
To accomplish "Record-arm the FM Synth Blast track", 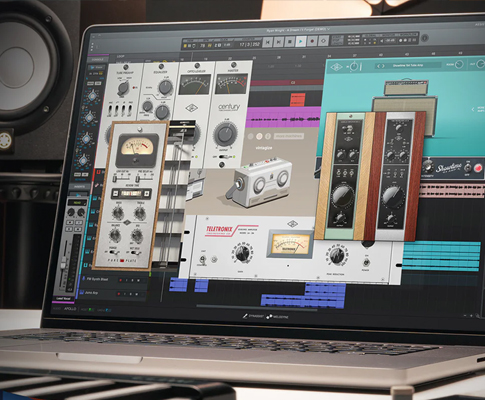I will [120, 281].
